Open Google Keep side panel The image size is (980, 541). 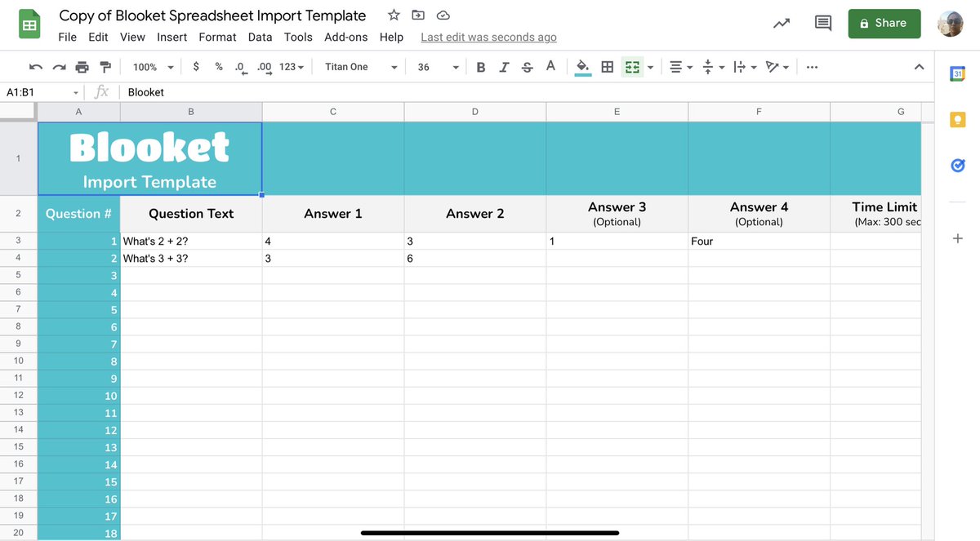click(x=957, y=120)
